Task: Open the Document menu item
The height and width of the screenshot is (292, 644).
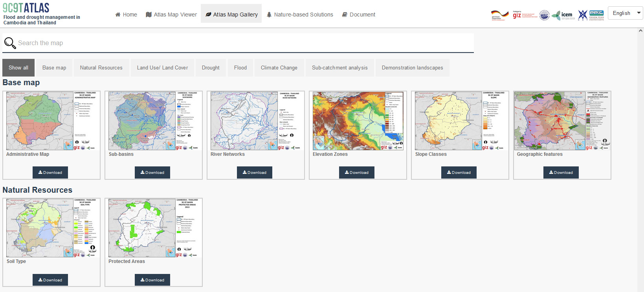Action: (358, 15)
